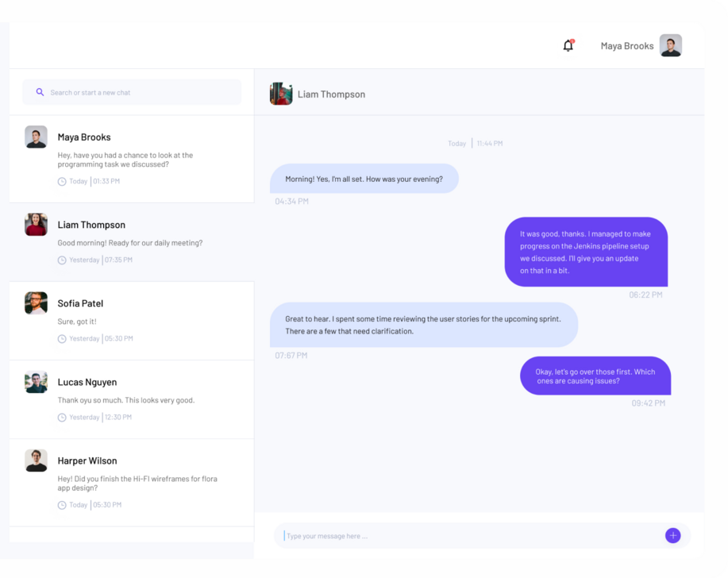Open Lucas Nguyen's chat thread
This screenshot has height=578, width=728.
click(x=132, y=399)
